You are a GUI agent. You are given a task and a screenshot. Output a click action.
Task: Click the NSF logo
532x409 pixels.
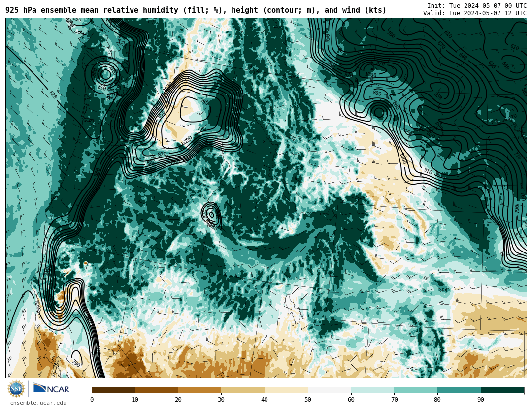16,389
